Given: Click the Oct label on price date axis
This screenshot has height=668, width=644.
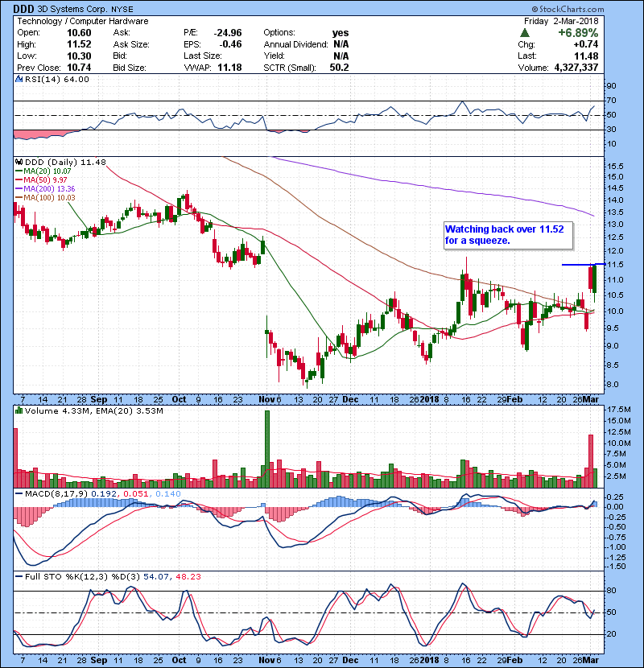Looking at the screenshot, I should click(179, 400).
